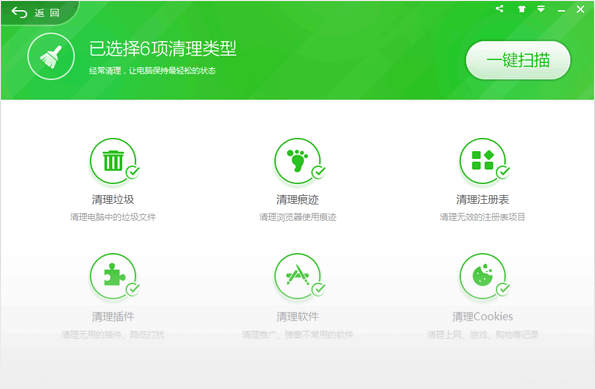Click the 一键扫描 scan button
The height and width of the screenshot is (389, 595).
click(518, 60)
